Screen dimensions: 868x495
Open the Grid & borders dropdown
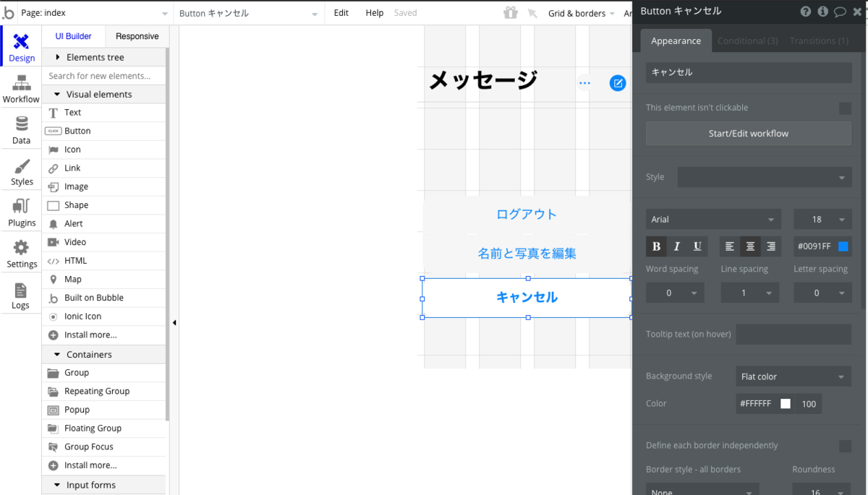(582, 13)
